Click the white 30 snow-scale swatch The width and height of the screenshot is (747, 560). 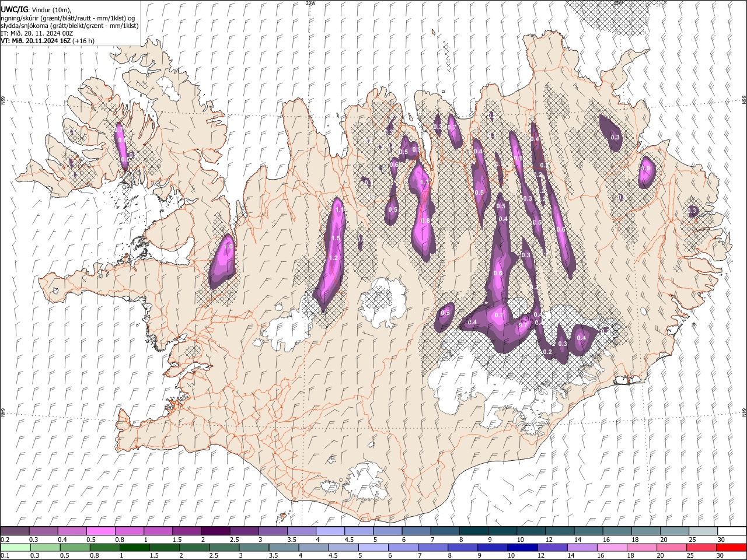732,531
